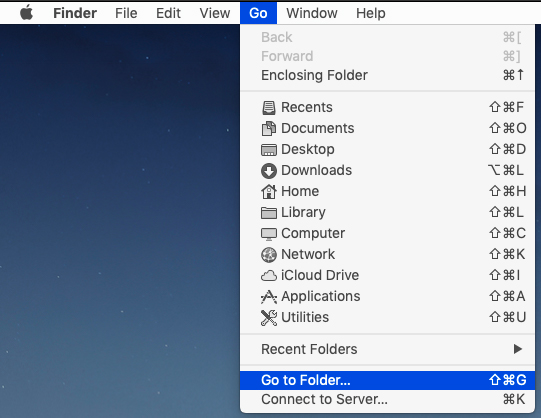Screen dimensions: 541x418
Task: Click the Library folder icon
Action: (x=269, y=213)
